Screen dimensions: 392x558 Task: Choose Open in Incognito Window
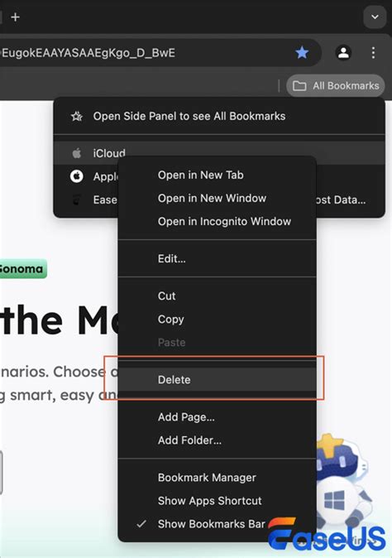[x=218, y=221]
